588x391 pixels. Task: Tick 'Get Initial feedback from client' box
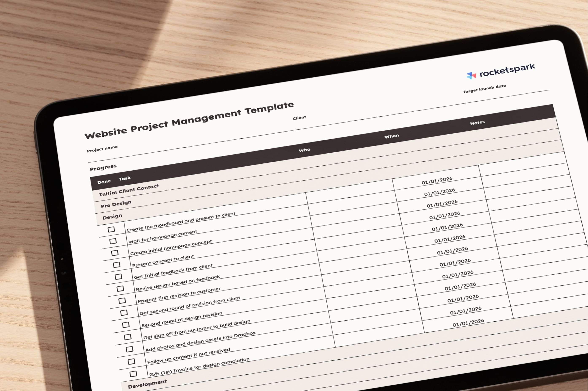119,276
